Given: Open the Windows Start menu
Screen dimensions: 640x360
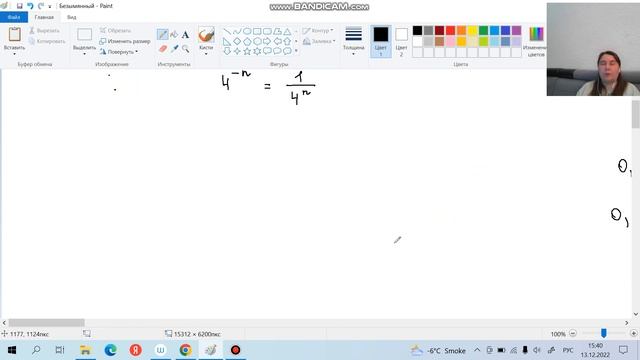Looking at the screenshot, I should click(11, 350).
